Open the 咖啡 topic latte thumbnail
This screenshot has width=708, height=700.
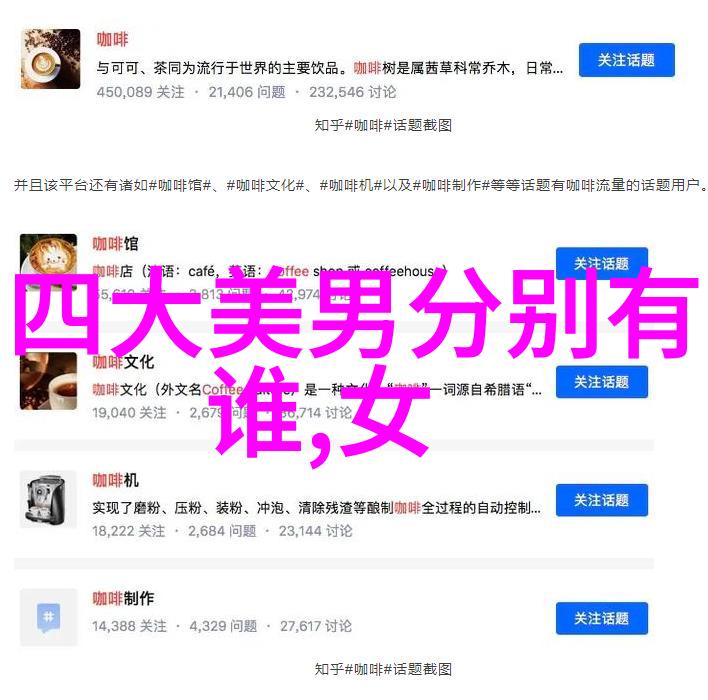click(x=51, y=59)
